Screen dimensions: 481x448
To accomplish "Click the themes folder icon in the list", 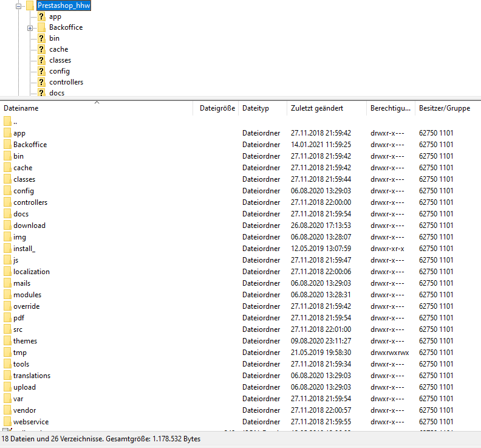I will (8, 341).
